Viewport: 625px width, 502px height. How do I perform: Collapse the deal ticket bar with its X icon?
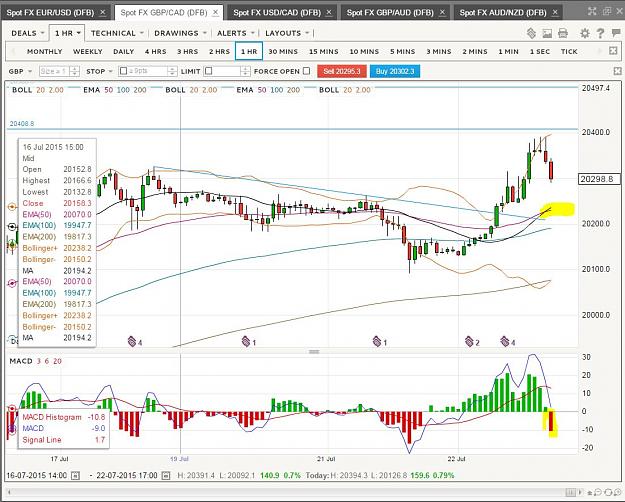click(x=617, y=71)
